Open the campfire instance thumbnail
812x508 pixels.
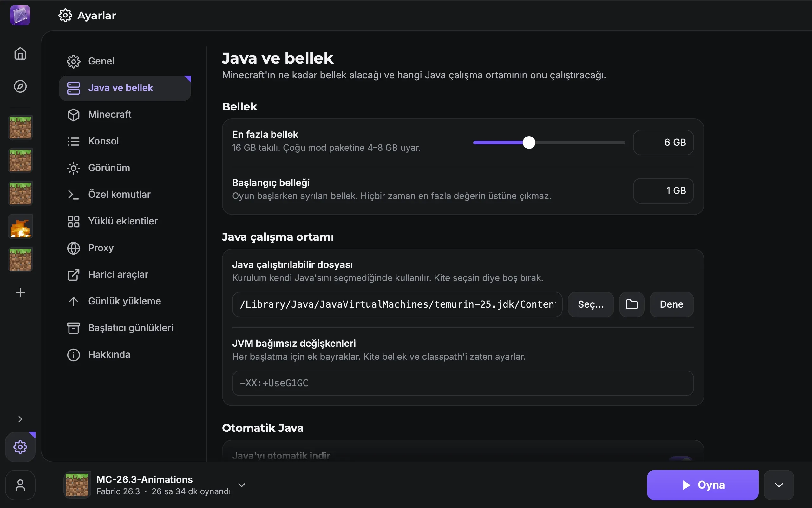(20, 227)
